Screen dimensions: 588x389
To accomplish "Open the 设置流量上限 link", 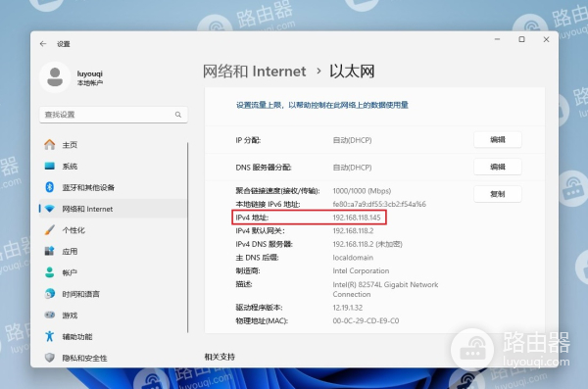I will tap(321, 105).
